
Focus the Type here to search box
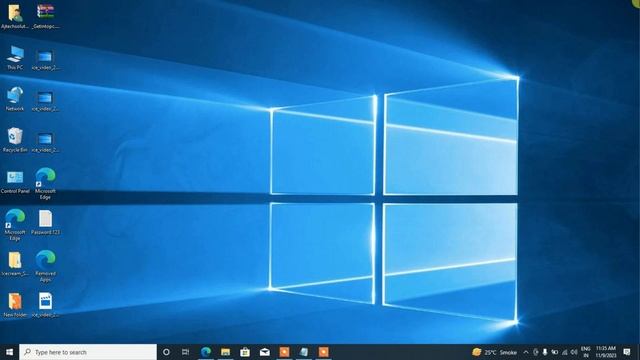pos(88,352)
